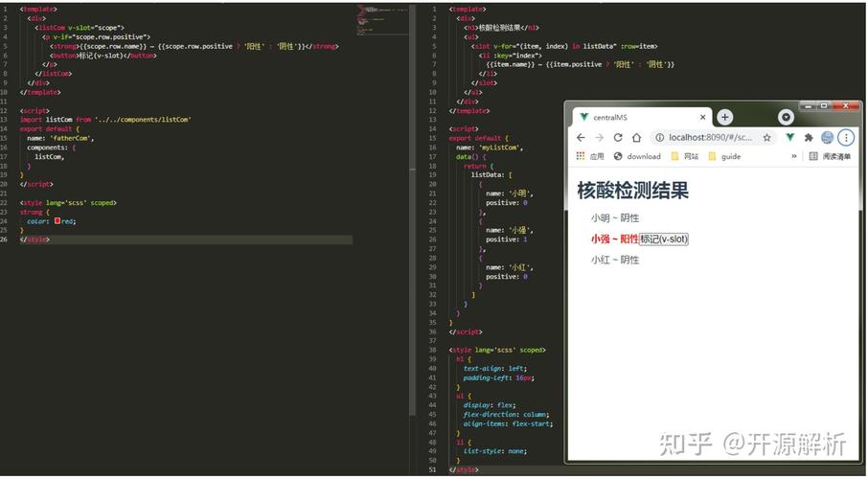The width and height of the screenshot is (868, 479).
Task: Click the minimap in the left editor
Action: (383, 20)
